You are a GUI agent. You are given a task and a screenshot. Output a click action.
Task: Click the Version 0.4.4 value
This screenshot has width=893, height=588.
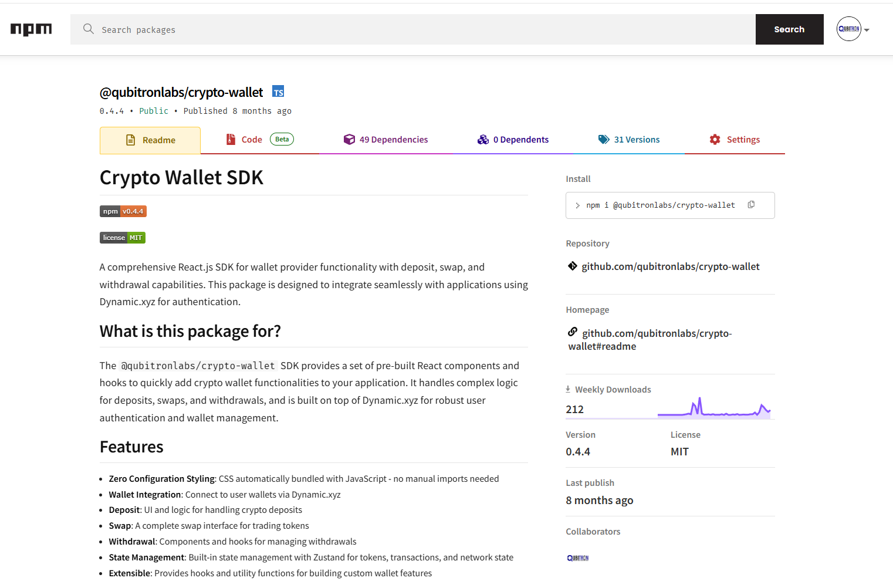tap(578, 452)
